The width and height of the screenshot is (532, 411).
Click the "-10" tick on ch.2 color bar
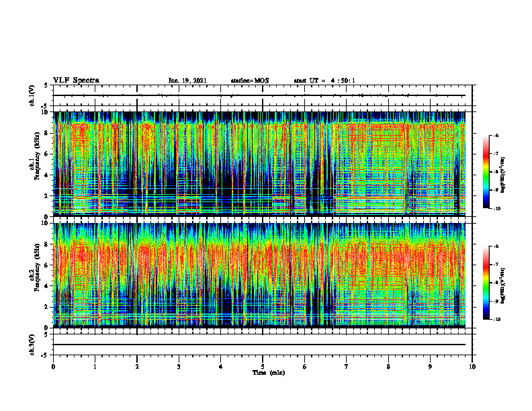pos(496,320)
